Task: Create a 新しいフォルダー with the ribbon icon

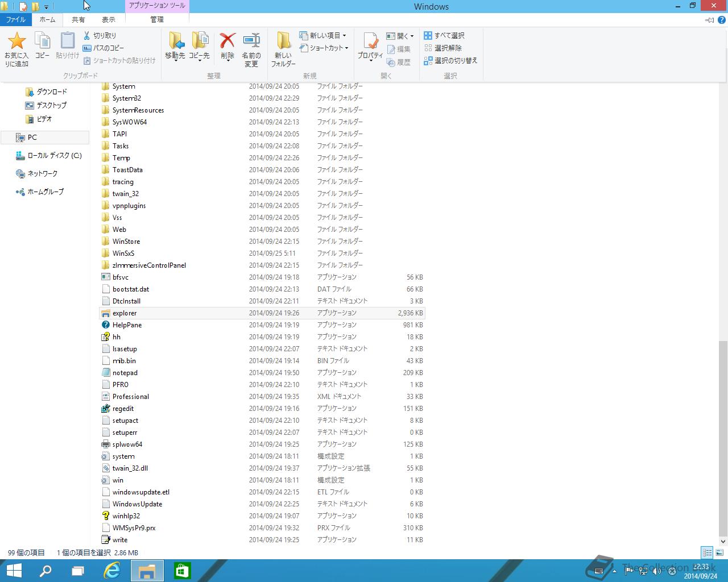Action: (283, 41)
